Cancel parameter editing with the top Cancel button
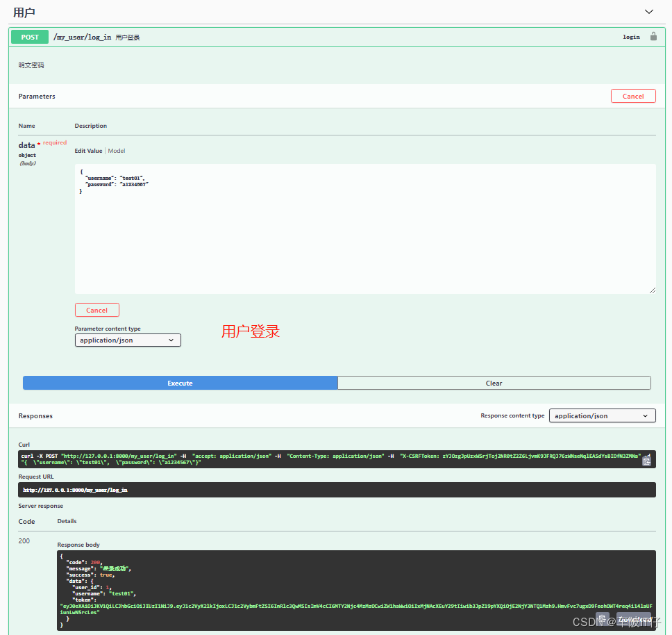Screen dimensions: 672x635 (x=632, y=96)
